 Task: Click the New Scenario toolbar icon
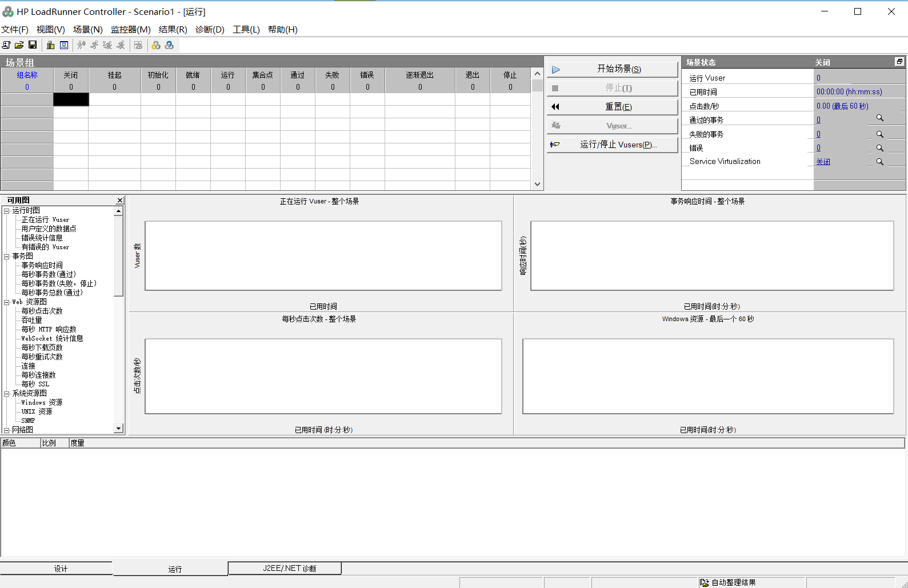6,45
